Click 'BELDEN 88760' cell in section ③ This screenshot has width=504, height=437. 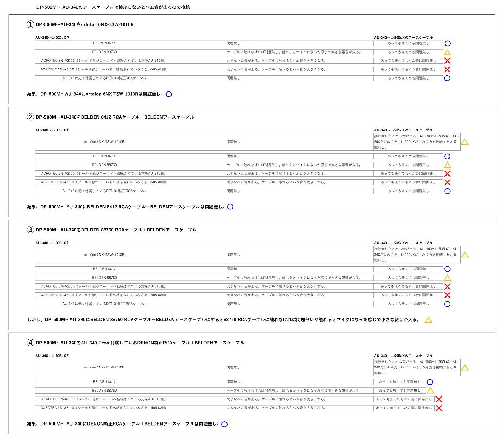point(104,278)
